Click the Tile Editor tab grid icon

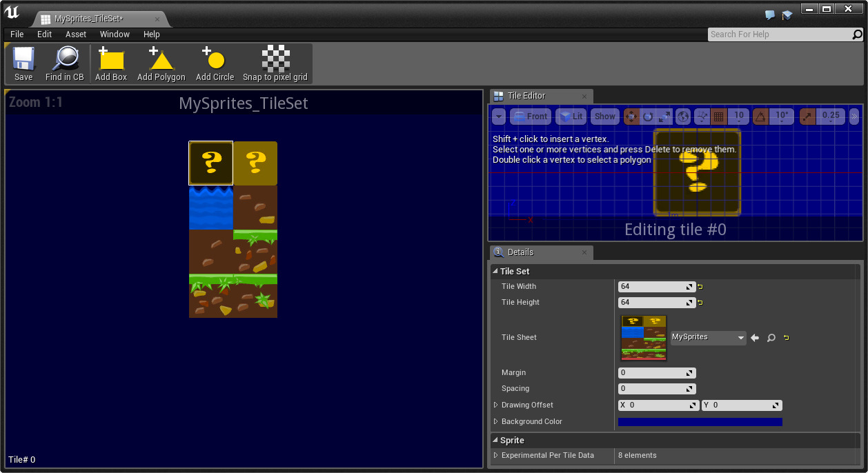click(499, 97)
